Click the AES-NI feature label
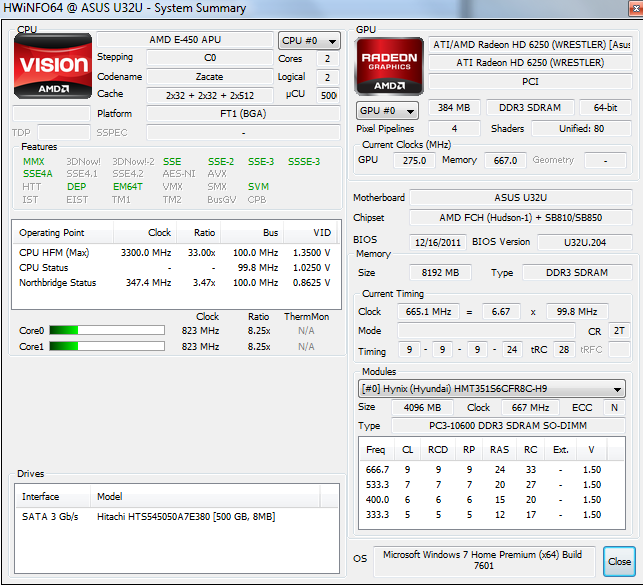The width and height of the screenshot is (643, 585). click(x=179, y=174)
